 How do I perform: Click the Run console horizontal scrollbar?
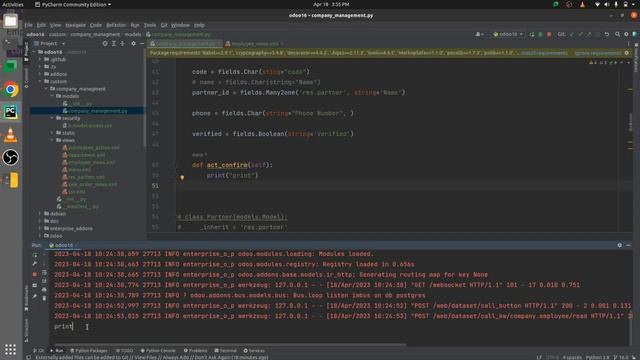(229, 344)
